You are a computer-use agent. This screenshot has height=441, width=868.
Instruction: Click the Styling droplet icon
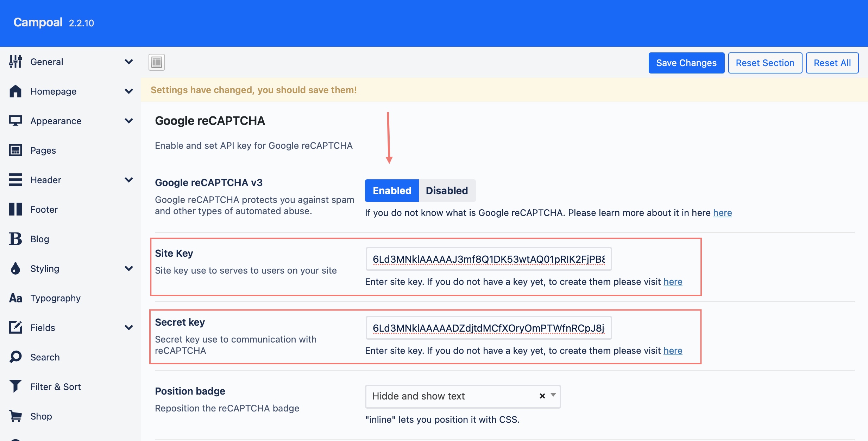(15, 268)
